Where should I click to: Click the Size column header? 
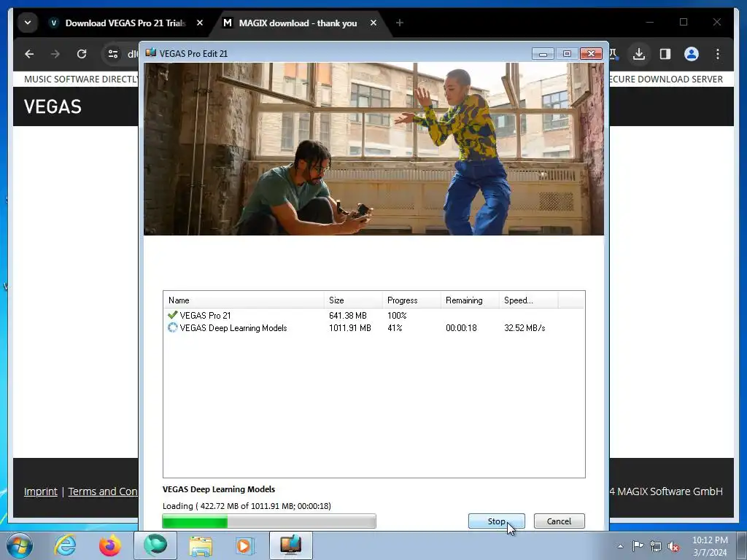pyautogui.click(x=353, y=300)
